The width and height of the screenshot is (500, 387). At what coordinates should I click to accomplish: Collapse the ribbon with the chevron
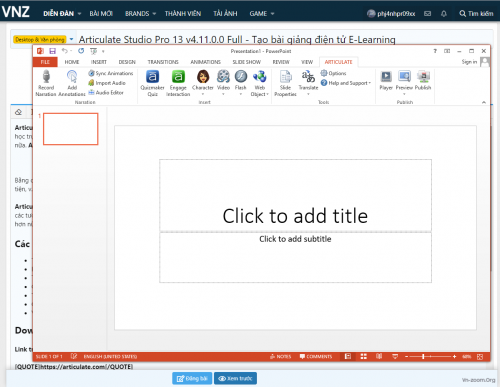tap(484, 102)
